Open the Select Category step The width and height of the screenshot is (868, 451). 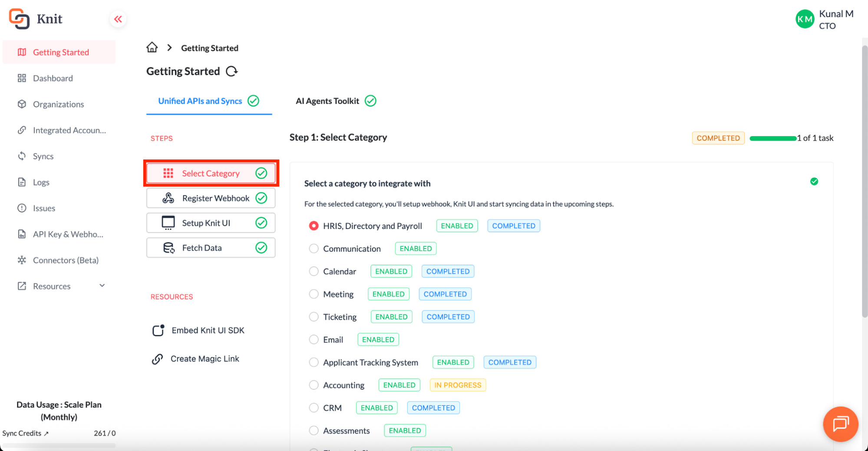click(x=211, y=173)
